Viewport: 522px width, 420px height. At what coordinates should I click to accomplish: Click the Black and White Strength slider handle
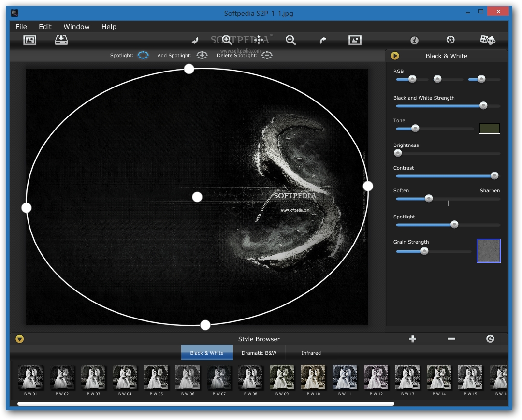(x=483, y=105)
